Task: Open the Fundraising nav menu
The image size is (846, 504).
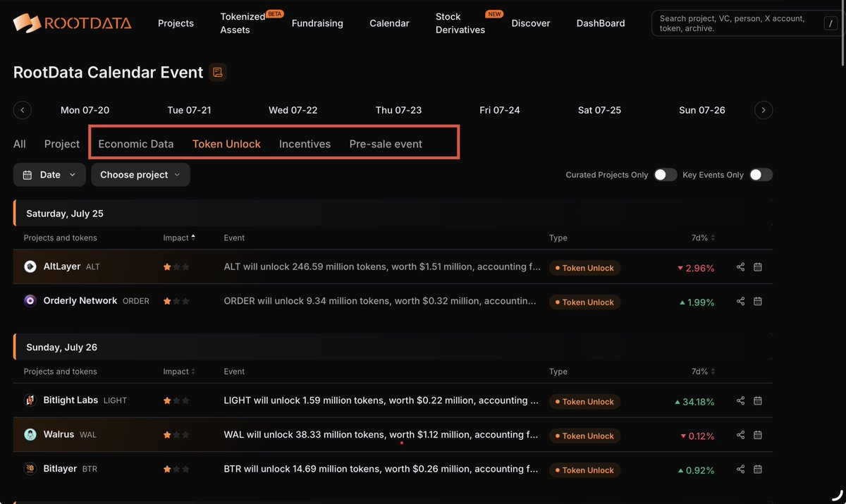Action: click(x=317, y=23)
